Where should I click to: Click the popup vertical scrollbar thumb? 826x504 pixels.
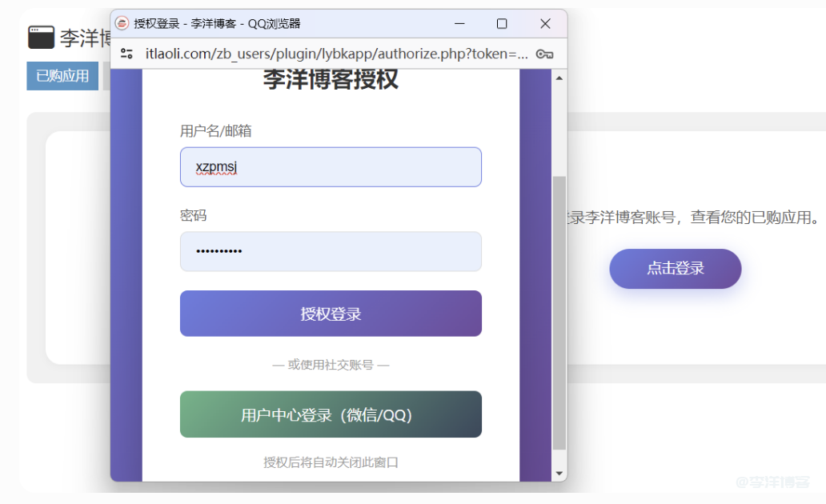click(559, 313)
